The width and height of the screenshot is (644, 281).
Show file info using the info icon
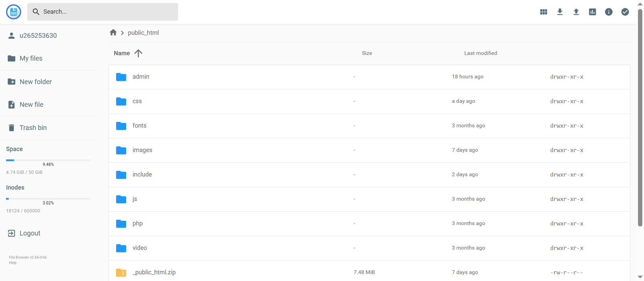click(x=609, y=12)
